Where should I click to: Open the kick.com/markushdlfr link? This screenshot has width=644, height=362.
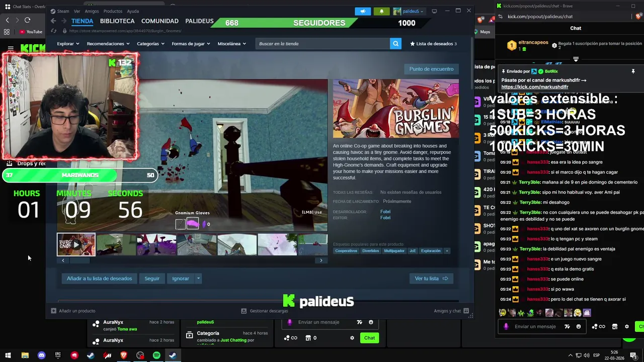point(535,87)
